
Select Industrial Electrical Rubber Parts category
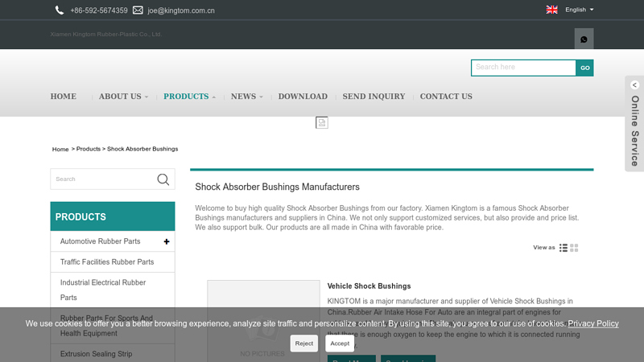click(x=103, y=290)
